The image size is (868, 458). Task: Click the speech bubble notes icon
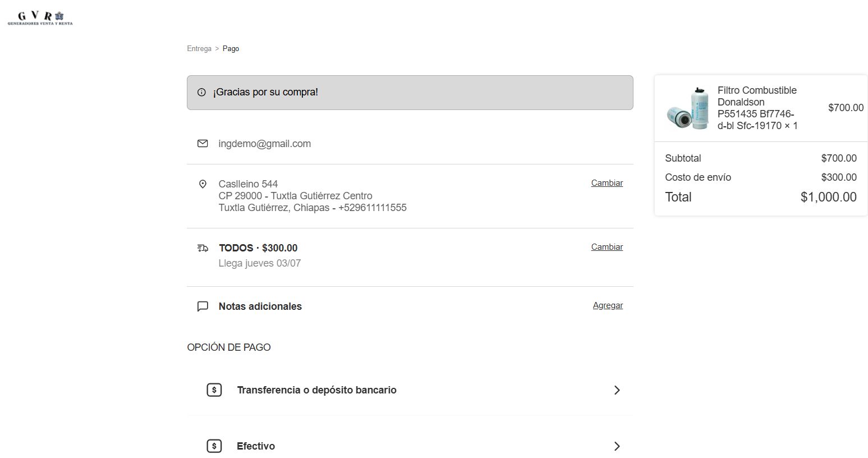203,306
